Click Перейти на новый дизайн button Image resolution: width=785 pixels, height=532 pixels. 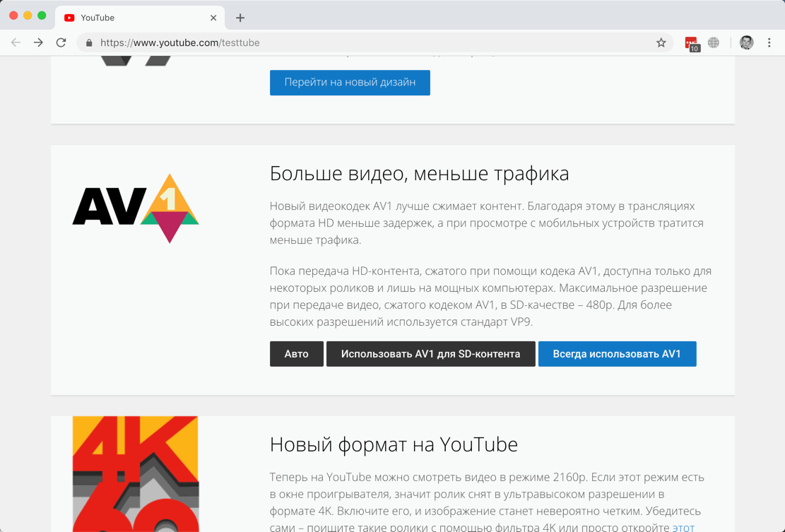pyautogui.click(x=350, y=83)
